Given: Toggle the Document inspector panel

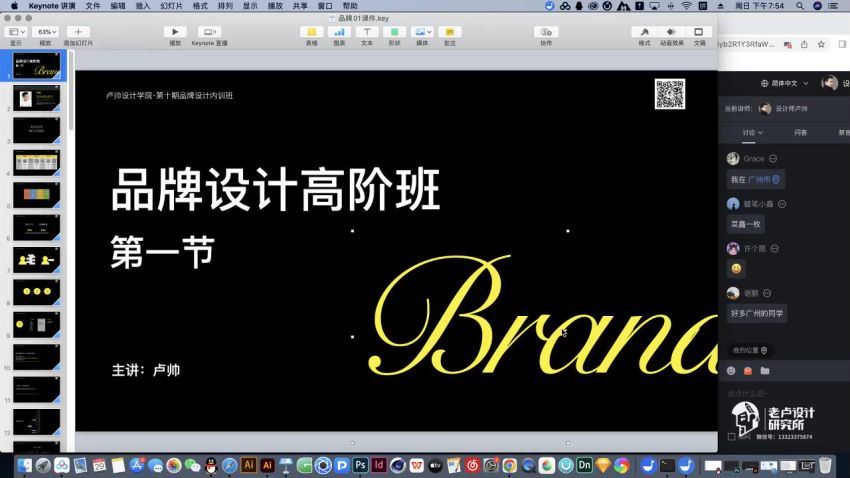Looking at the screenshot, I should point(699,32).
